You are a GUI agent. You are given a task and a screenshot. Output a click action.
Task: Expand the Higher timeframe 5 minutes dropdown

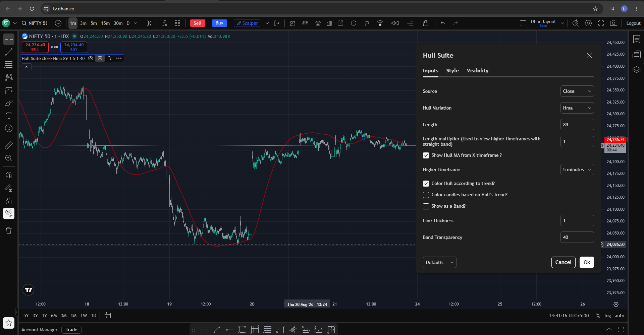pyautogui.click(x=577, y=170)
